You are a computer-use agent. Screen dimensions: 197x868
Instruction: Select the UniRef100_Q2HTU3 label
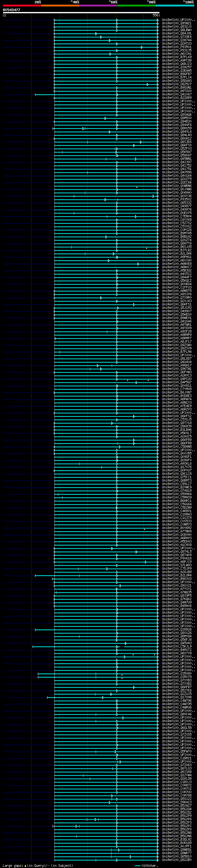tap(177, 43)
